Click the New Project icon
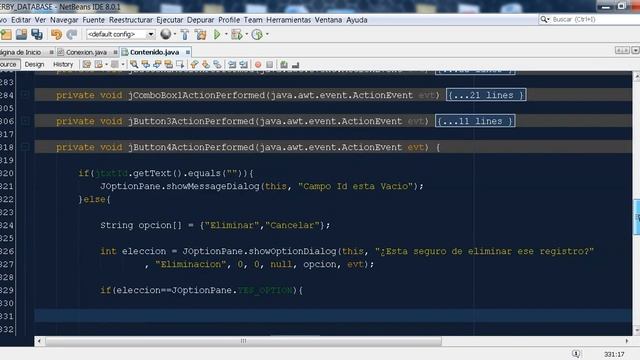The height and width of the screenshot is (360, 640). (x=6, y=35)
